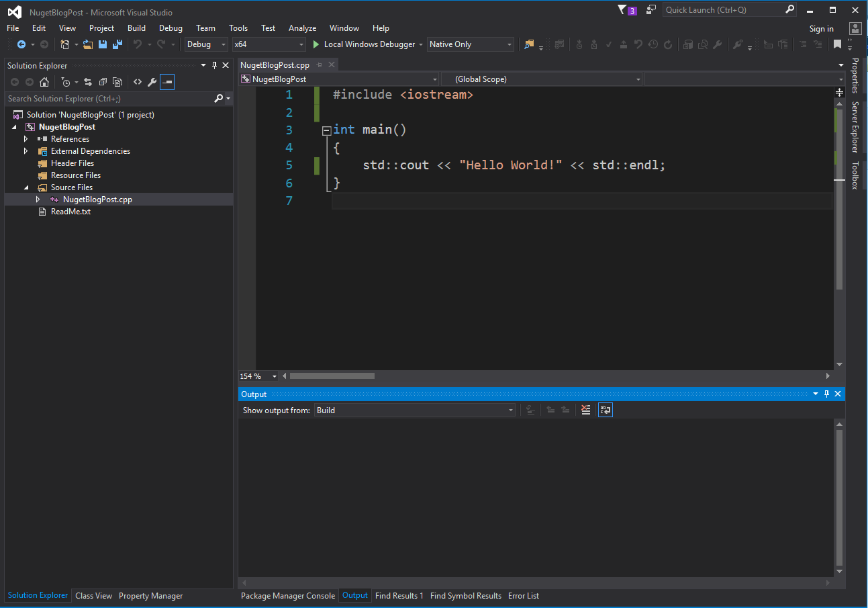The image size is (868, 608).
Task: Open the x64 platform dropdown
Action: [269, 44]
